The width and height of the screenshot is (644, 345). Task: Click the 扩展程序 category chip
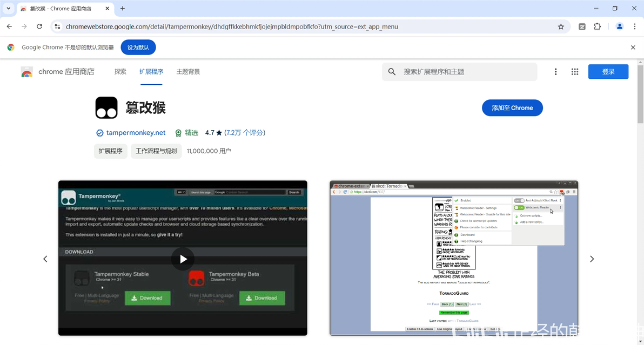110,151
